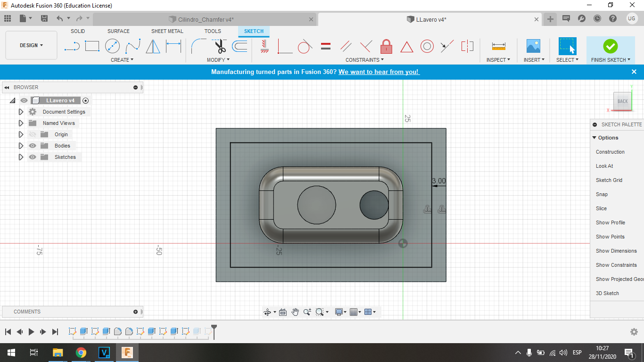Viewport: 644px width, 362px height.
Task: Expand the Document Settings node
Action: pyautogui.click(x=21, y=112)
